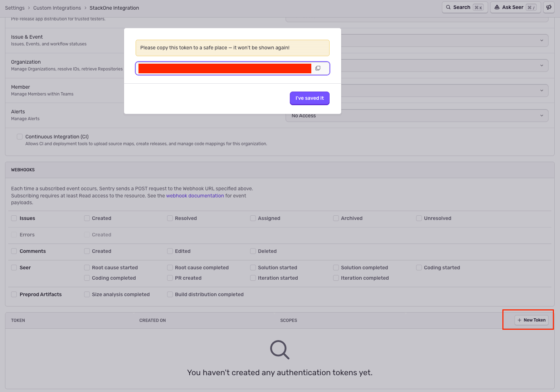
Task: Open the Member permission dropdown
Action: point(445,90)
